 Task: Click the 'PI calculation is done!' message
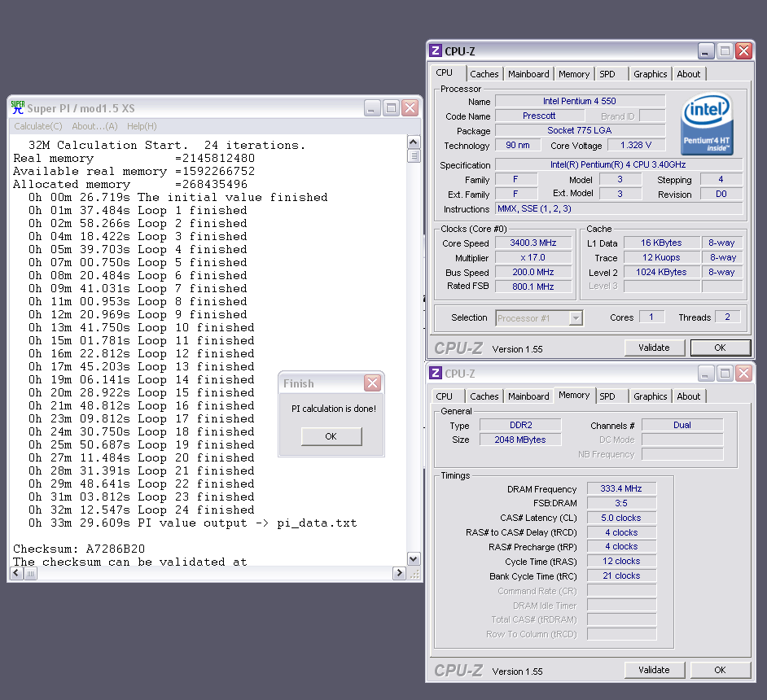click(x=334, y=409)
